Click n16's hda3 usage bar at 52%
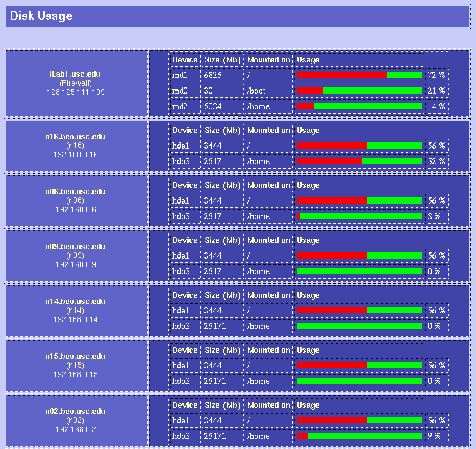 (x=359, y=161)
